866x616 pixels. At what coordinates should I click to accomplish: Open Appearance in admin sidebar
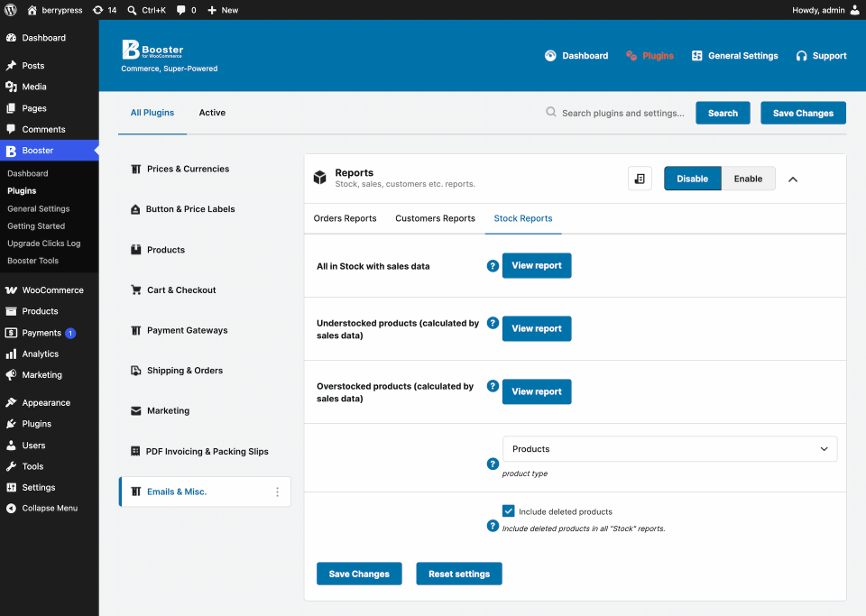[x=49, y=402]
